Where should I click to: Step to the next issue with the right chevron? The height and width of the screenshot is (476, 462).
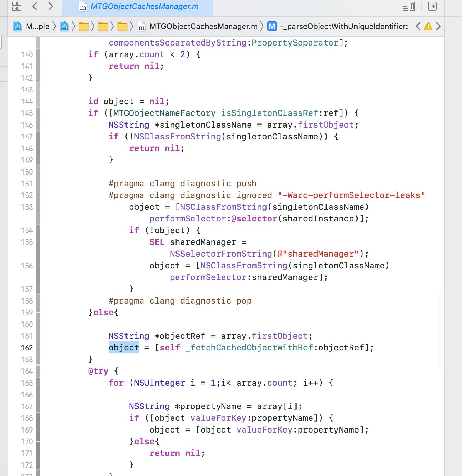pos(438,26)
